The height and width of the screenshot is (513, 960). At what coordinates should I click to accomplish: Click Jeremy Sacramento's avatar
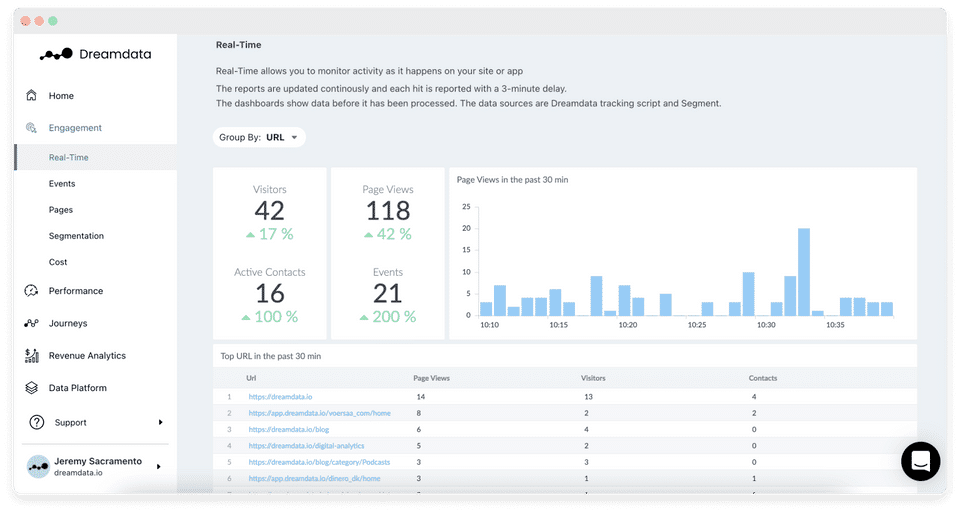[38, 466]
